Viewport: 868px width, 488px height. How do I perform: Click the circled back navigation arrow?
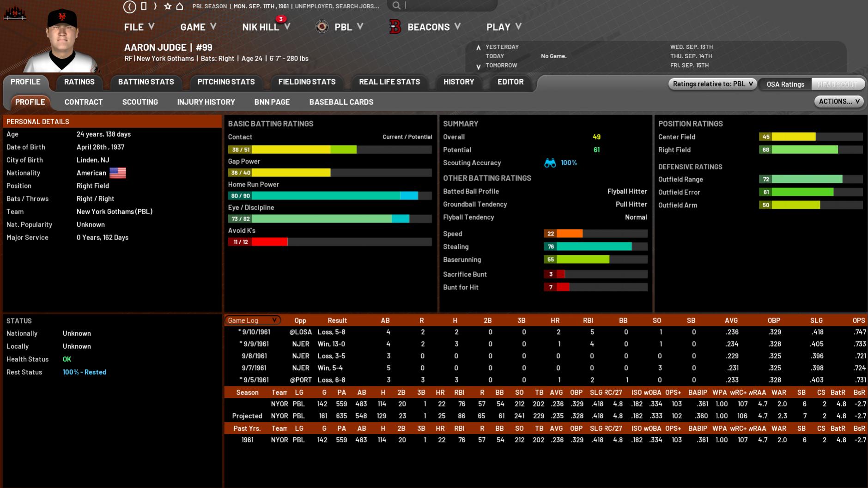click(x=130, y=6)
